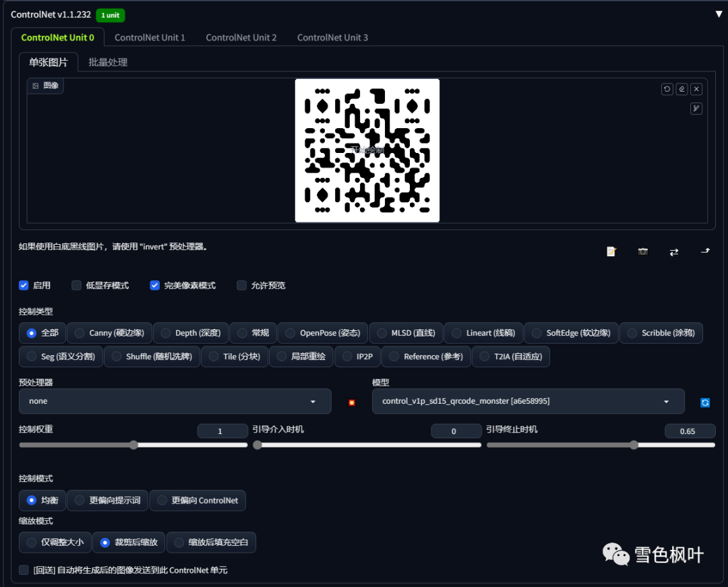Select the MLSD (直线) control type
This screenshot has width=728, height=587.
tap(406, 333)
